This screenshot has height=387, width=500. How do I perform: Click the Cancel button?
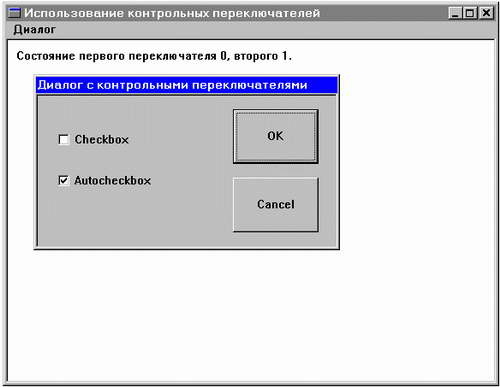276,204
